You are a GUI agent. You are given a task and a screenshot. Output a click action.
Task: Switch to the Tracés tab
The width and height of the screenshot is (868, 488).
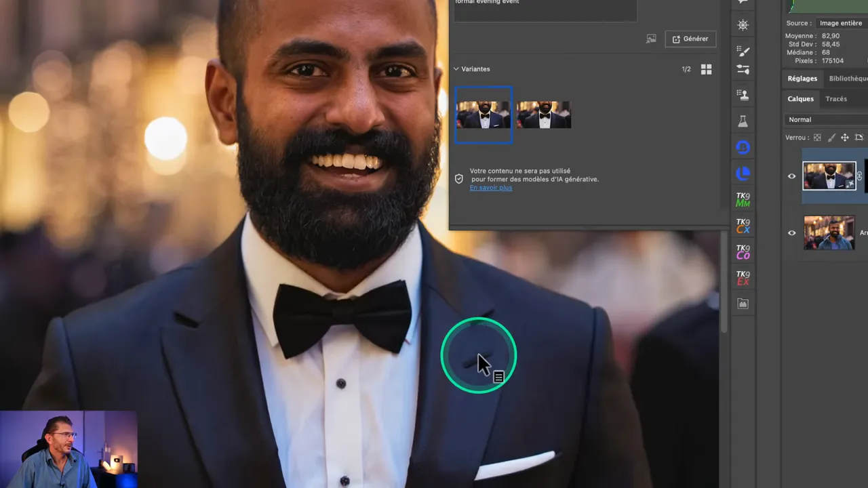click(835, 99)
